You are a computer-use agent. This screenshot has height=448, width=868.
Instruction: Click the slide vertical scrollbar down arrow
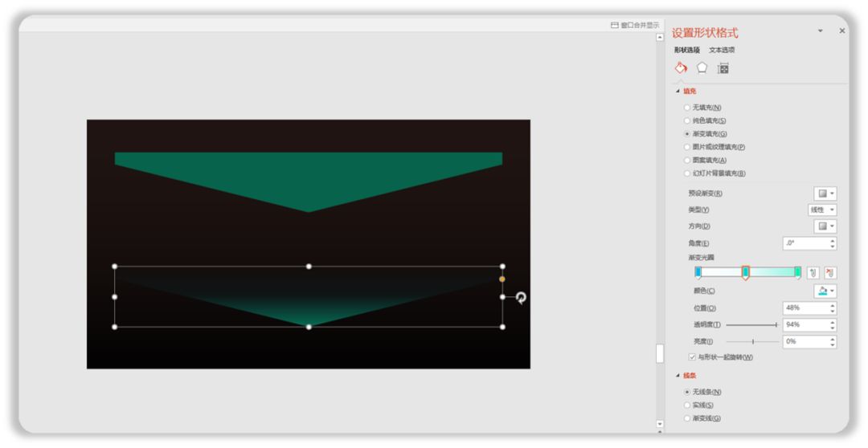pos(659,424)
